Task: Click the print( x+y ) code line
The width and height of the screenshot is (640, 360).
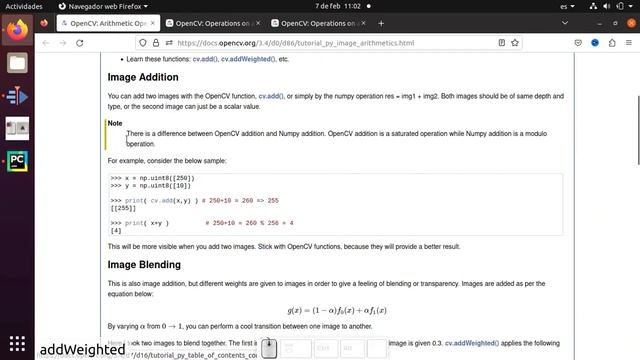Action: (139, 223)
